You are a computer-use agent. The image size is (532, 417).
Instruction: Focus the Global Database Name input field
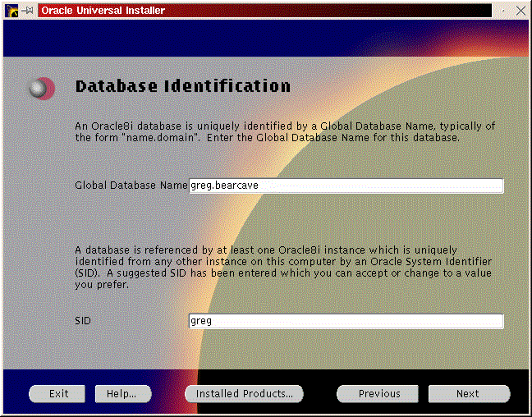pos(346,186)
